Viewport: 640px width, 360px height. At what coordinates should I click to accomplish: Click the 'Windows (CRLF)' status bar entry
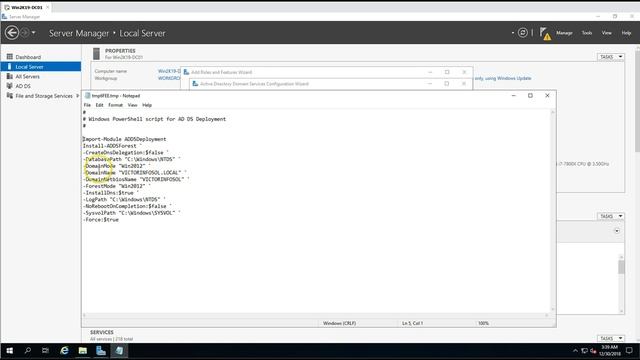[x=340, y=323]
